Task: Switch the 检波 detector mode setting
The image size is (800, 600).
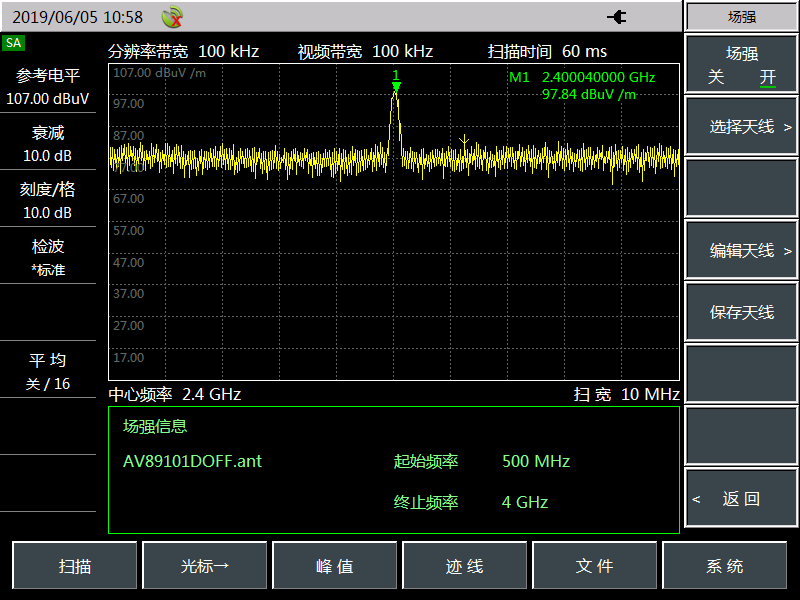Action: [48, 257]
